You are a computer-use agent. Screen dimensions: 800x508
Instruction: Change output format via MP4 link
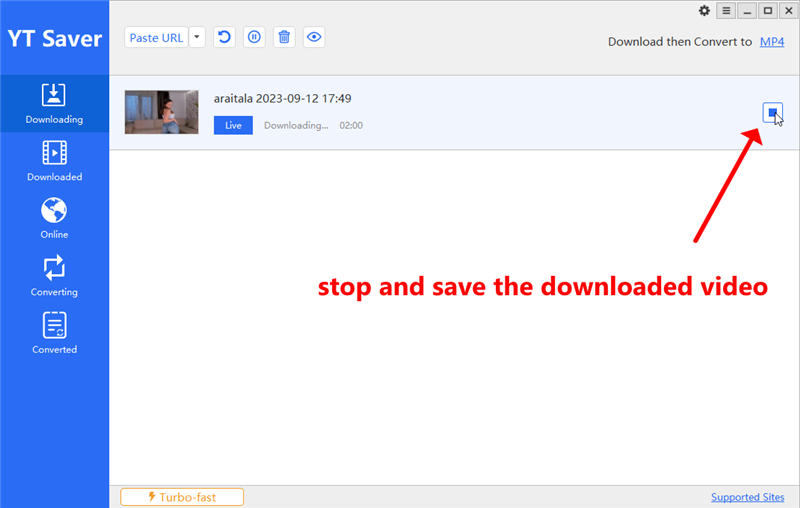coord(772,42)
